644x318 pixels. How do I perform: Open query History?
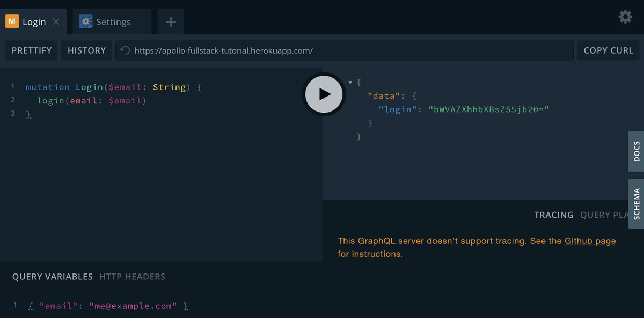click(86, 50)
